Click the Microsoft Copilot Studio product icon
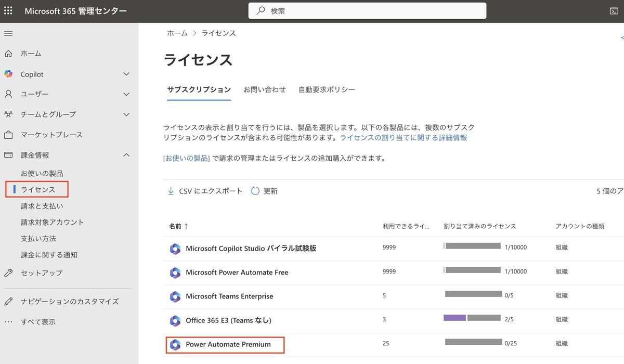Viewport: 624px width, 364px height. pos(175,249)
